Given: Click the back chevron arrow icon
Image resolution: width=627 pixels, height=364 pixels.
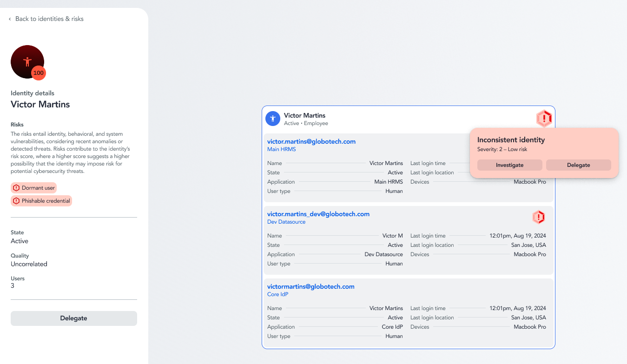Looking at the screenshot, I should pos(10,19).
